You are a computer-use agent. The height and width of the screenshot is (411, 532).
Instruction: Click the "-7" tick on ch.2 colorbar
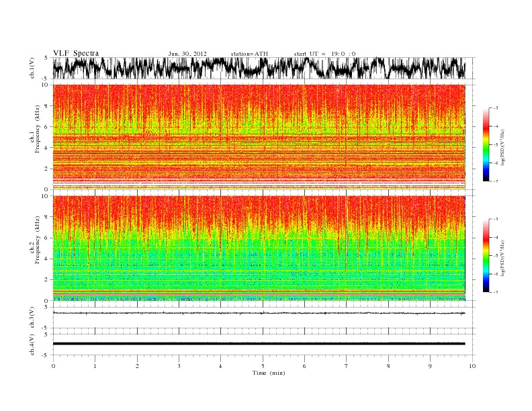496,292
